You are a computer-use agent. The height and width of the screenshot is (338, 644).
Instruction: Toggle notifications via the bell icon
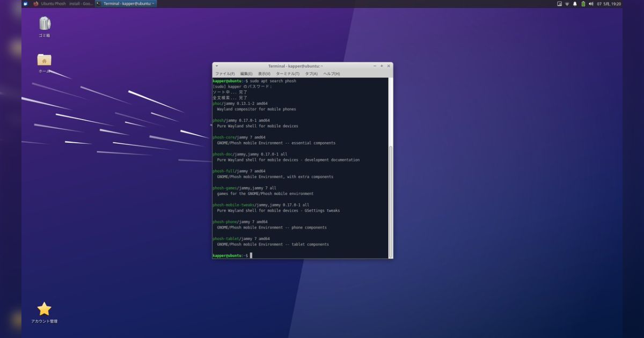[x=575, y=3]
